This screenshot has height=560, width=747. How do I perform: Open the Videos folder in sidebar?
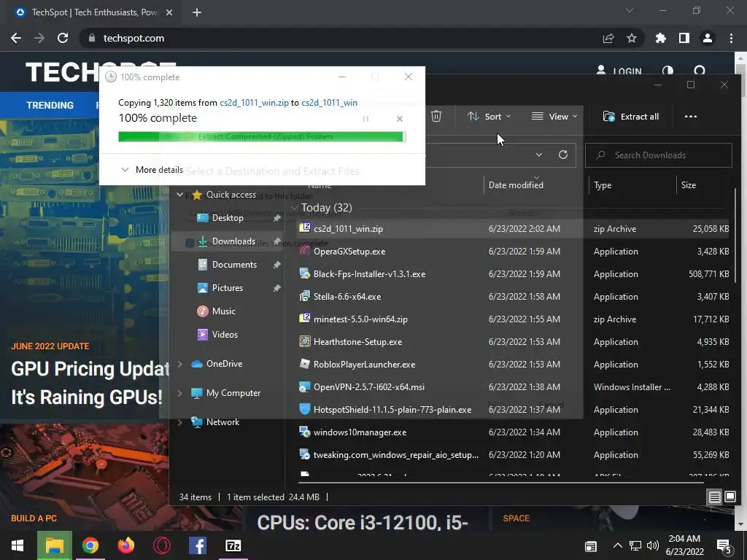225,334
